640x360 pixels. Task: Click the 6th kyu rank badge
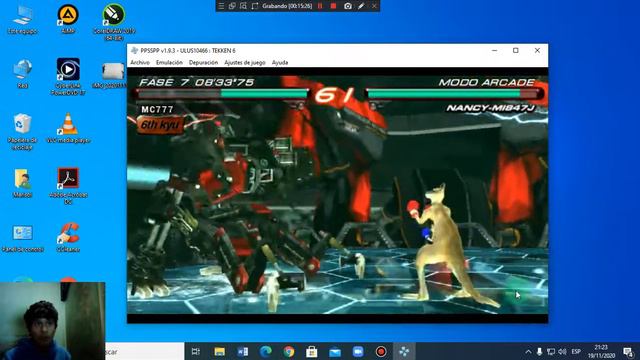[160, 124]
